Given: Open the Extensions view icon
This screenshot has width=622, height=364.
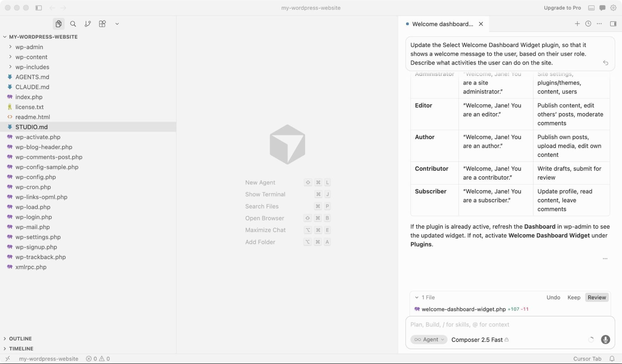Looking at the screenshot, I should click(102, 24).
